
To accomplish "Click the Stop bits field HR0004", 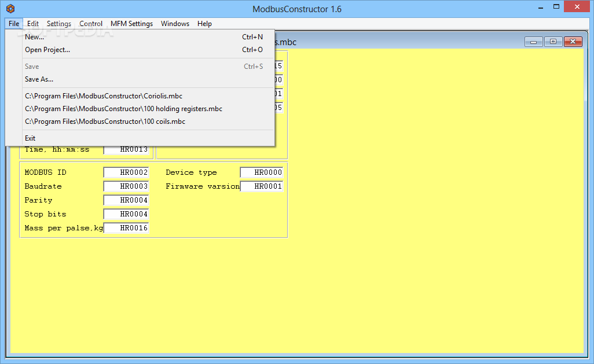I will (x=126, y=214).
